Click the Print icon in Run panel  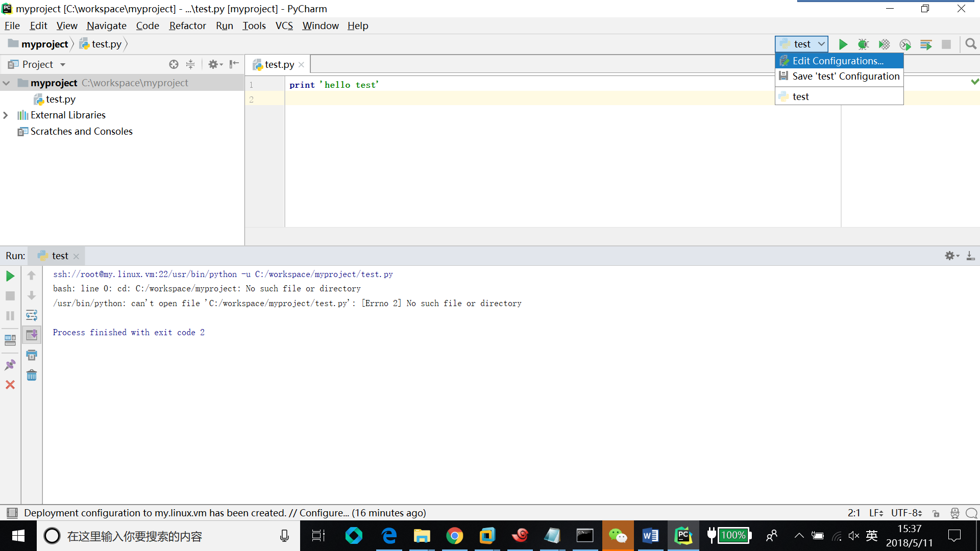(32, 355)
